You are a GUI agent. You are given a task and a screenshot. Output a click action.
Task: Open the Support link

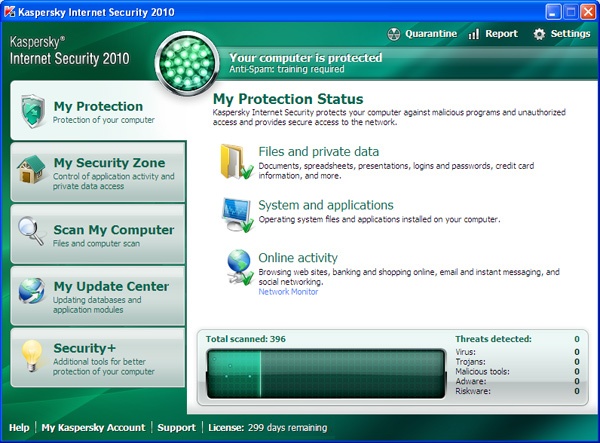point(177,428)
